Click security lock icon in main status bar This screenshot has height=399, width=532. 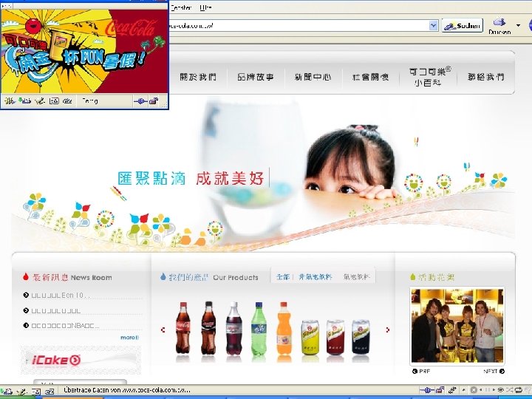click(x=440, y=390)
